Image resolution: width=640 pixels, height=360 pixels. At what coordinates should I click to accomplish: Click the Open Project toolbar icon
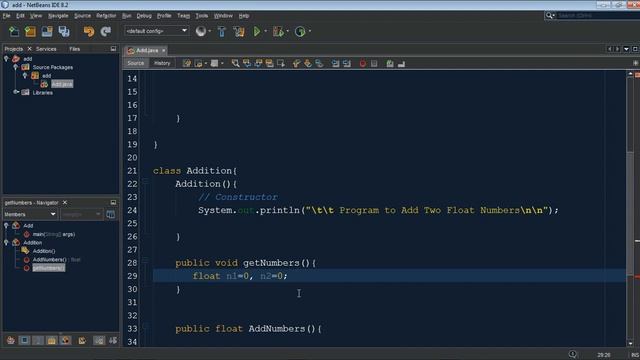[x=47, y=31]
